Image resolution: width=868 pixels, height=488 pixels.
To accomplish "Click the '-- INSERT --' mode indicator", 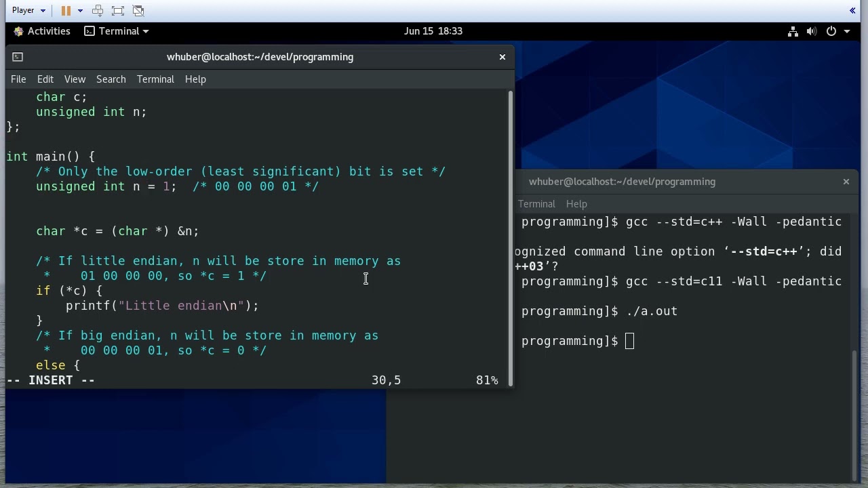I will [51, 380].
